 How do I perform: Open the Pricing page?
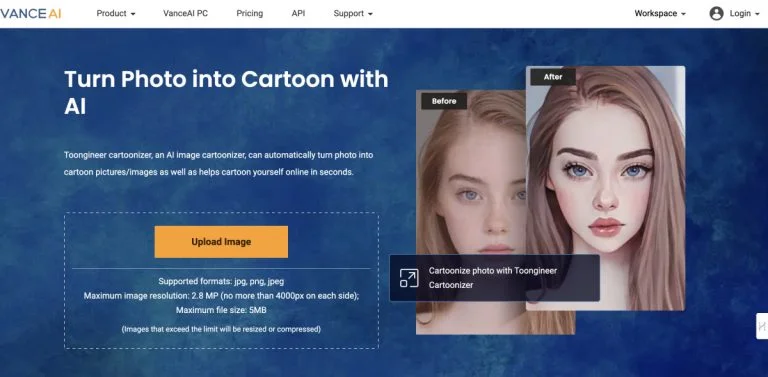(x=249, y=14)
